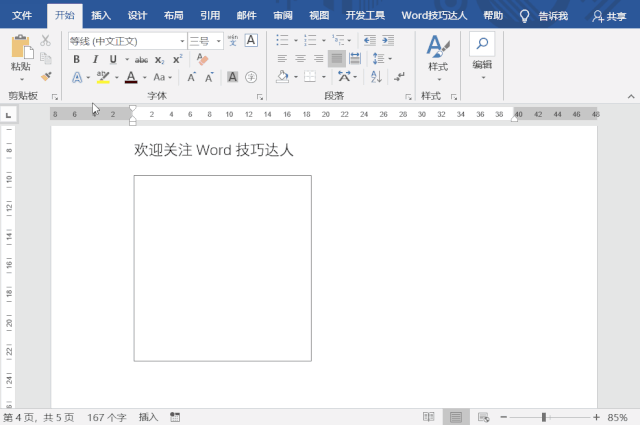Click the character border A icon
Image resolution: width=640 pixels, height=425 pixels.
click(251, 40)
